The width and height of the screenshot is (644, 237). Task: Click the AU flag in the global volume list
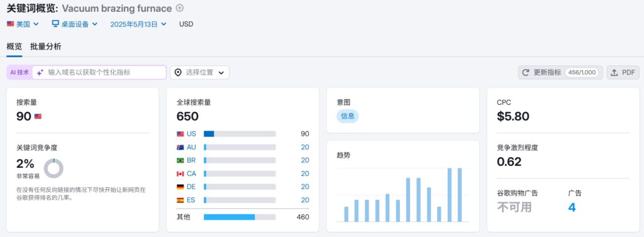tap(180, 147)
